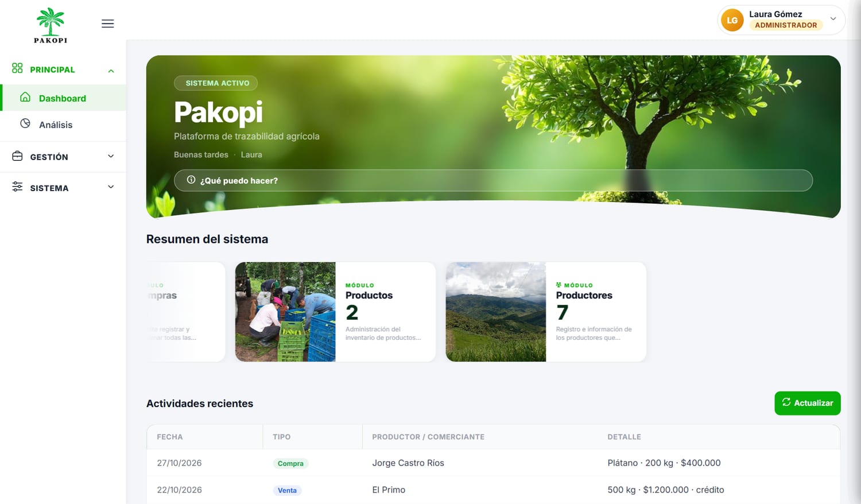Click the small icon beside Productores MÓDULO label
The image size is (861, 504).
pyautogui.click(x=559, y=285)
